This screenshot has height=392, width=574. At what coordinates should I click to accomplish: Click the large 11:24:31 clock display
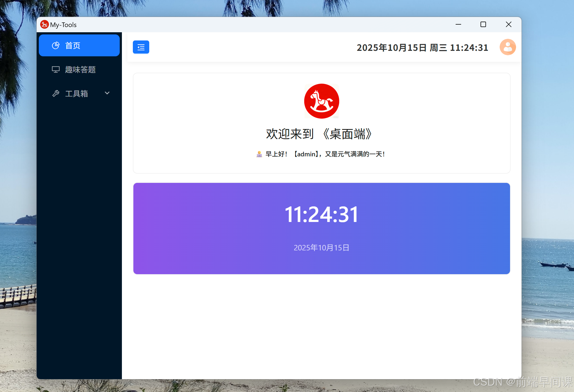pos(321,215)
